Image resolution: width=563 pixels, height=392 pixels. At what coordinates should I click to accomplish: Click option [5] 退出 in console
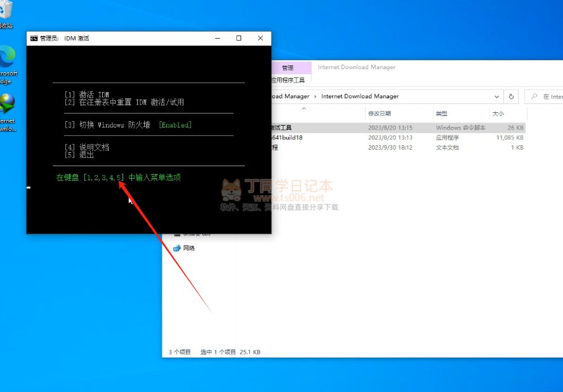pyautogui.click(x=79, y=155)
